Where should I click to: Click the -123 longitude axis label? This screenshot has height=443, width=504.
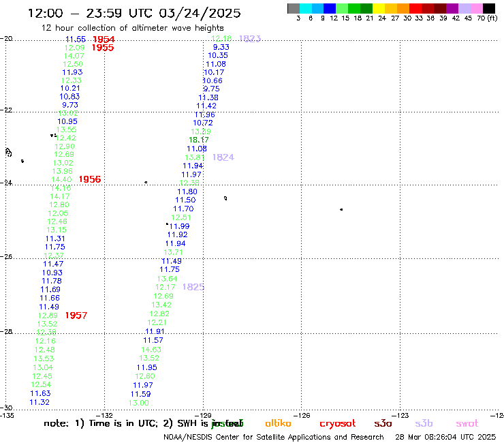tap(400, 415)
